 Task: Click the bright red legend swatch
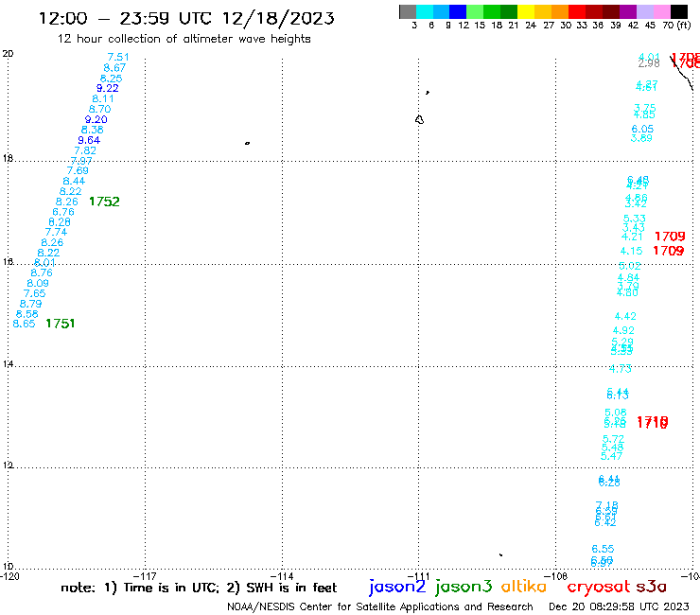(576, 11)
